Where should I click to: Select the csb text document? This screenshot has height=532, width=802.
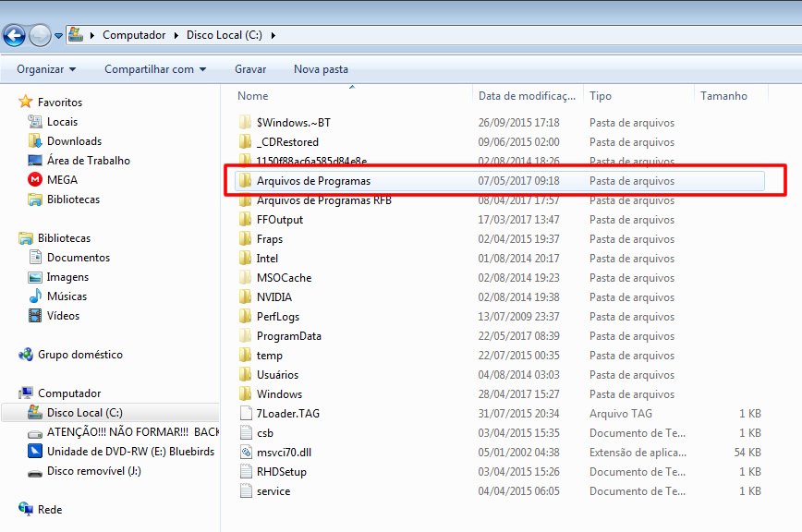pyautogui.click(x=265, y=433)
